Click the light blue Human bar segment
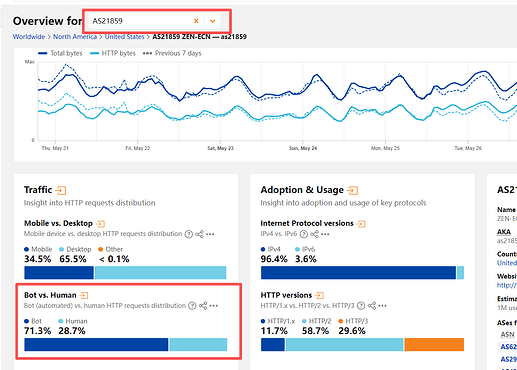Image resolution: width=517 pixels, height=370 pixels. tap(198, 345)
